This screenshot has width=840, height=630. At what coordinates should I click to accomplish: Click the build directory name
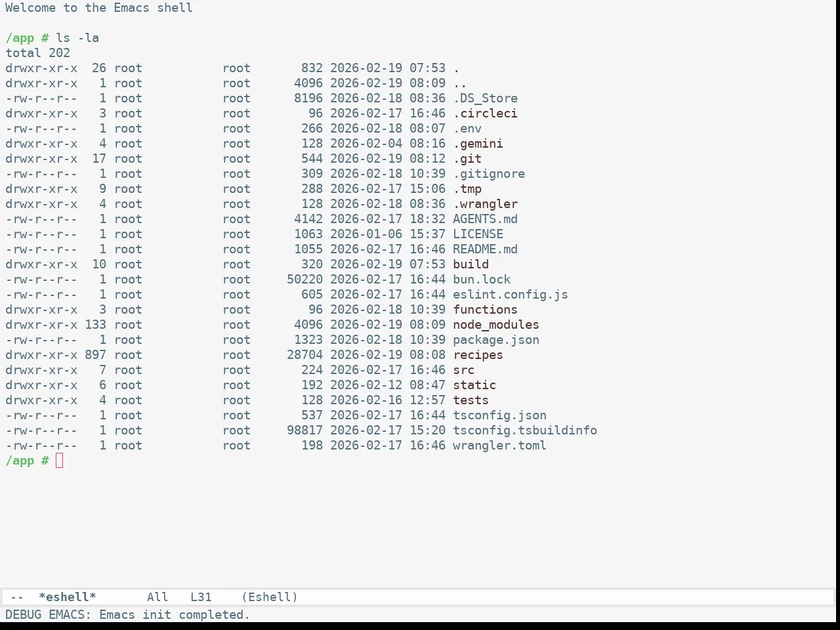pos(471,264)
